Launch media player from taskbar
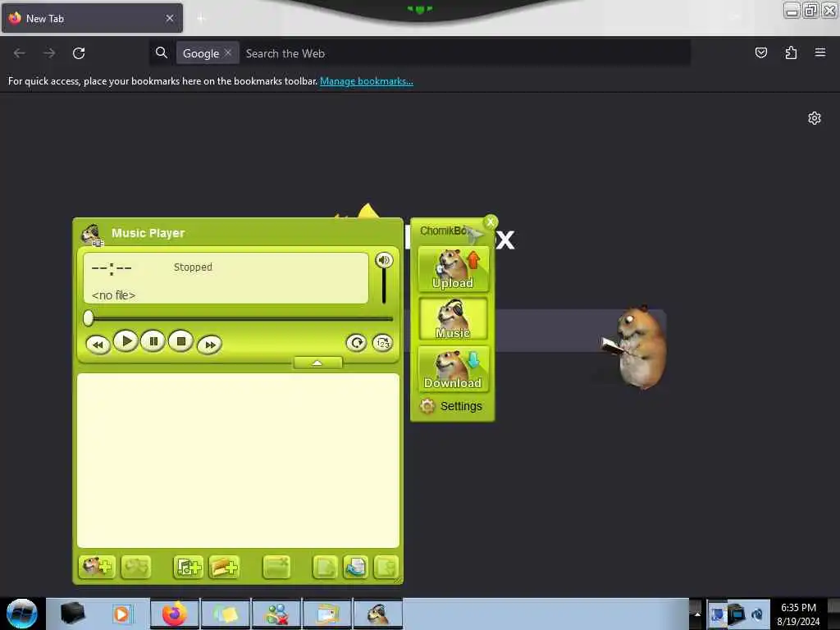Viewport: 840px width, 630px height. pos(121,614)
